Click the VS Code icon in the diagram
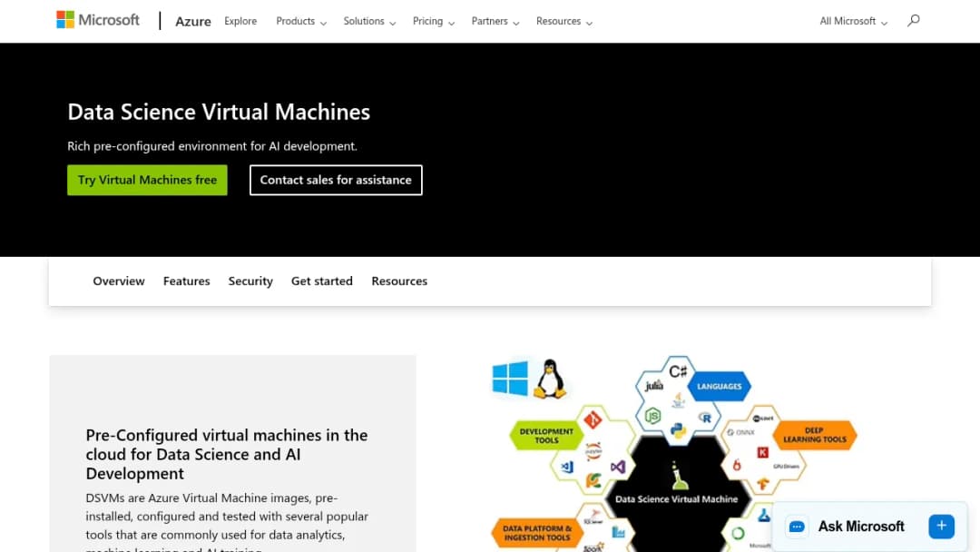This screenshot has height=552, width=980. coord(567,467)
